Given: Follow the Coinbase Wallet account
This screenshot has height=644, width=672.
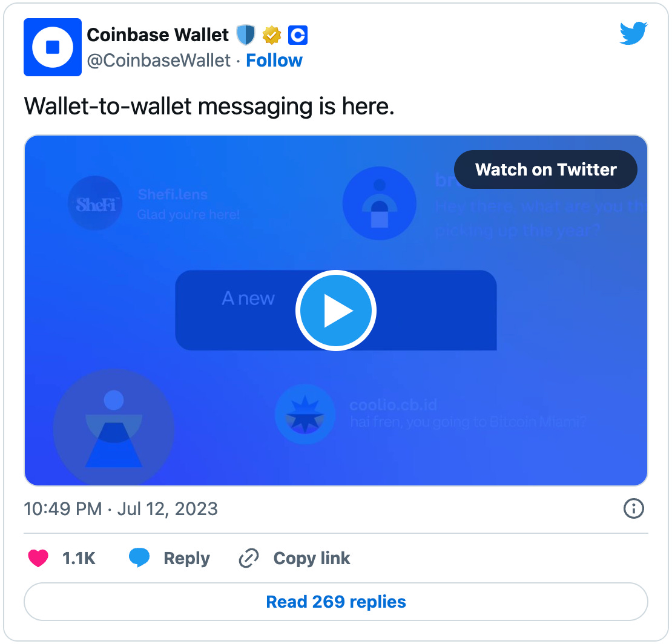Looking at the screenshot, I should [x=274, y=61].
